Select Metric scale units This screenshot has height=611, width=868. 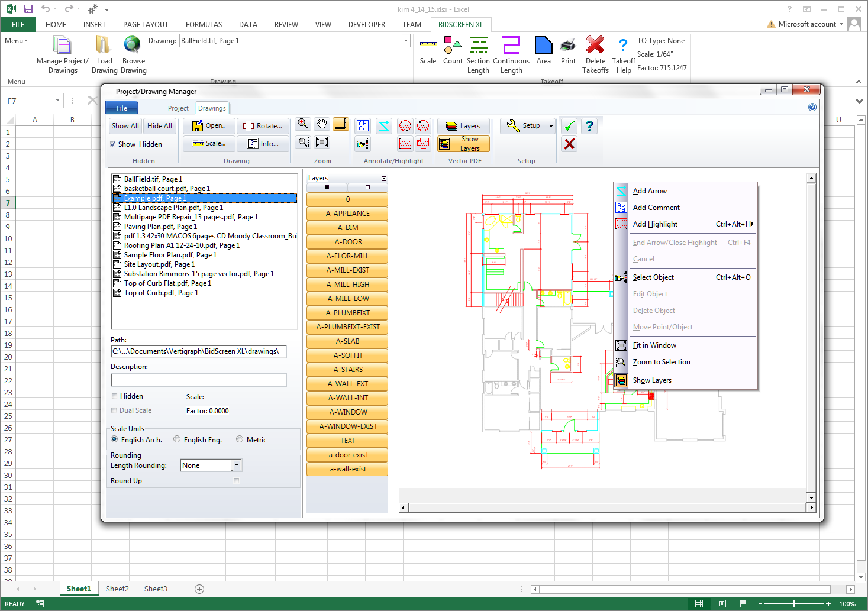click(x=240, y=439)
